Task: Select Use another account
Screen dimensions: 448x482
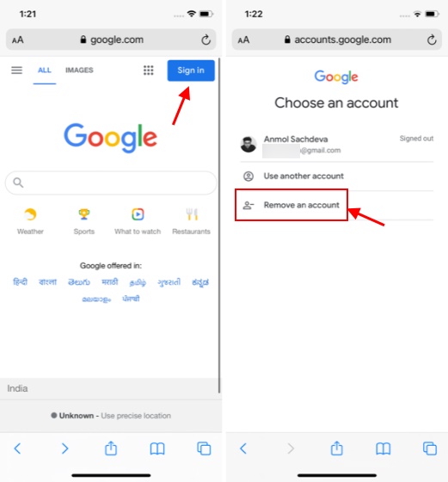Action: 336,176
